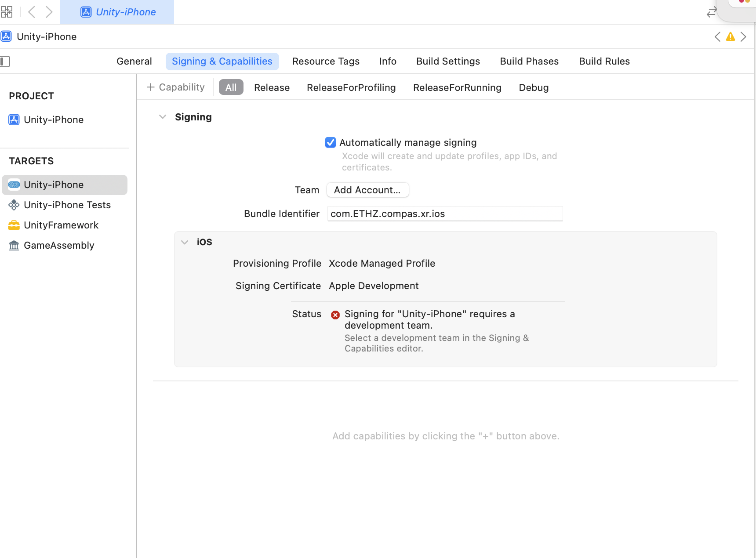Image resolution: width=756 pixels, height=558 pixels.
Task: Open the Build Phases tab
Action: tap(529, 62)
